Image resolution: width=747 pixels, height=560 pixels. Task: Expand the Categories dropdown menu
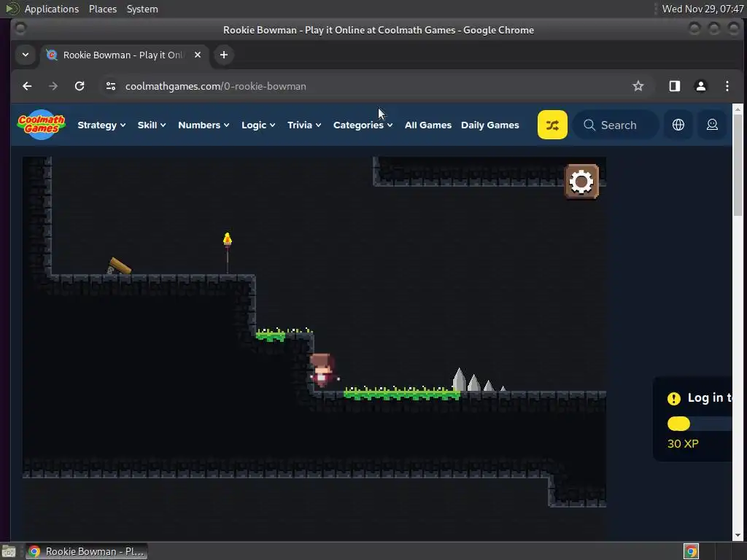coord(363,125)
